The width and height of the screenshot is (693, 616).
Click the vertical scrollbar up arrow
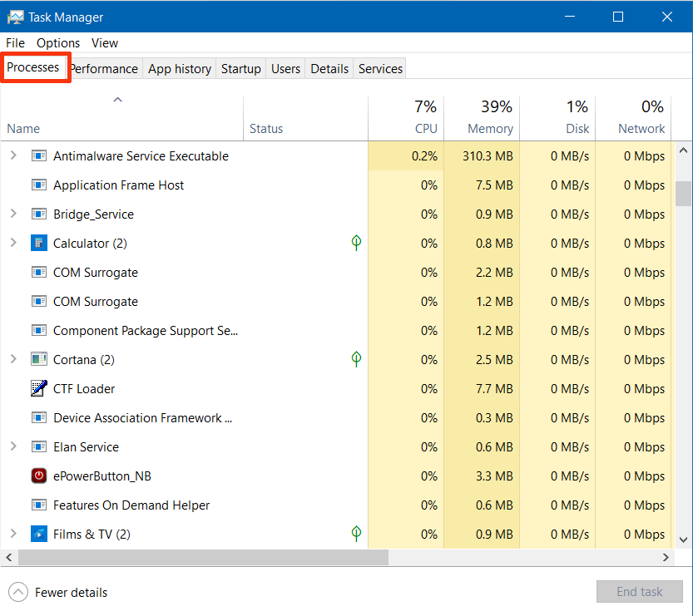click(x=683, y=150)
